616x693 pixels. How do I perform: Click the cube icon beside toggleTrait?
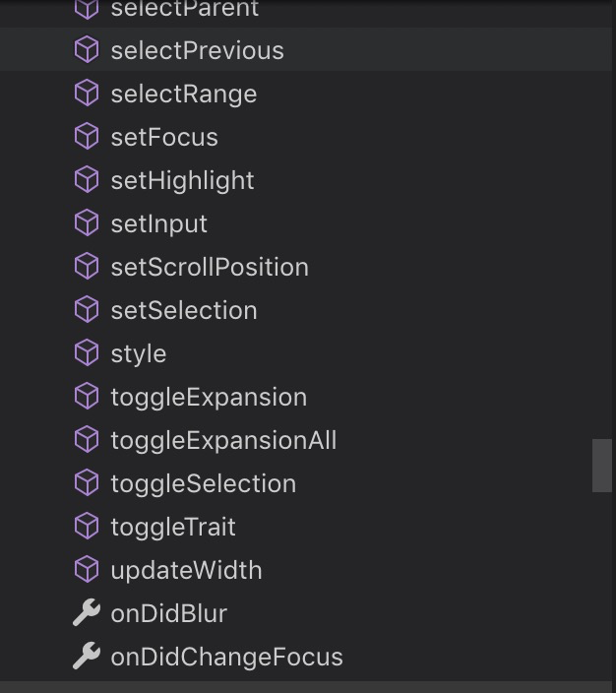pyautogui.click(x=87, y=527)
